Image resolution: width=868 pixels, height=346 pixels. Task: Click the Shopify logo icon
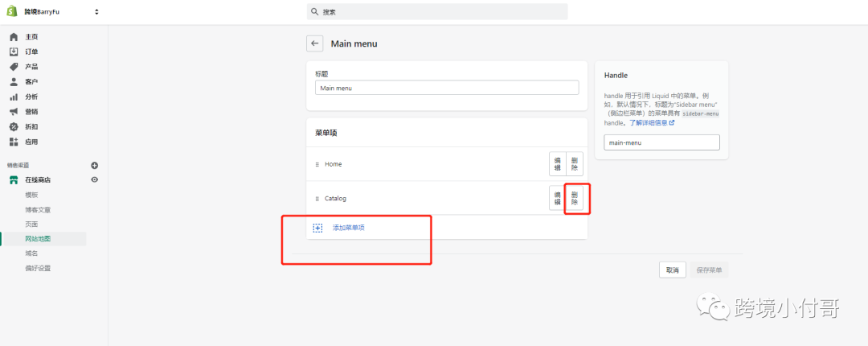tap(13, 11)
